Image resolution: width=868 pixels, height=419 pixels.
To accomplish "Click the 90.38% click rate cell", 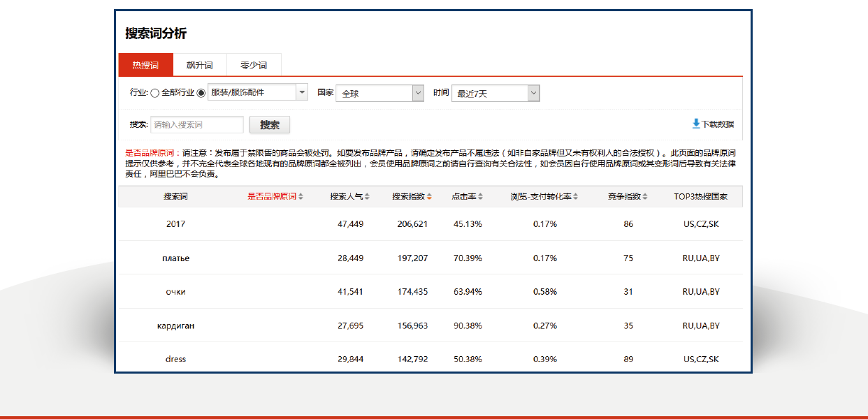I will tap(468, 326).
